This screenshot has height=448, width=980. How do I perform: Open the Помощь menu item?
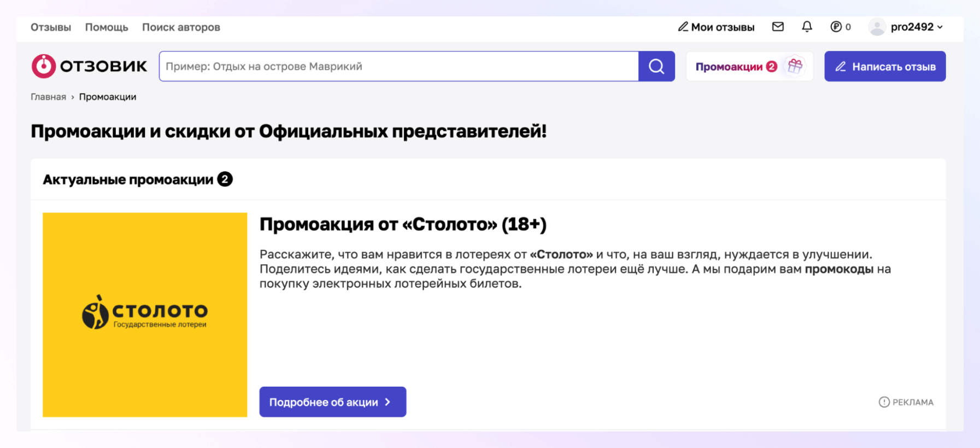(x=107, y=27)
